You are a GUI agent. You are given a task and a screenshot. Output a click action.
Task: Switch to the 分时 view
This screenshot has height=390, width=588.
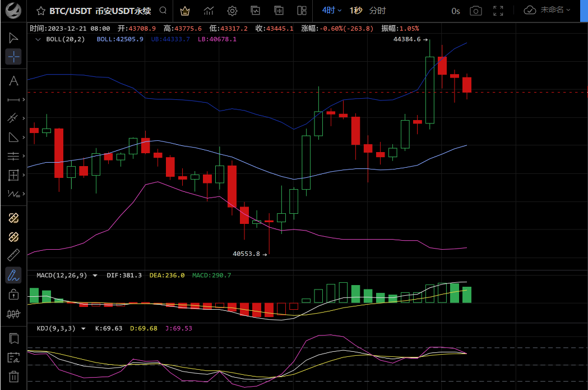coord(377,11)
